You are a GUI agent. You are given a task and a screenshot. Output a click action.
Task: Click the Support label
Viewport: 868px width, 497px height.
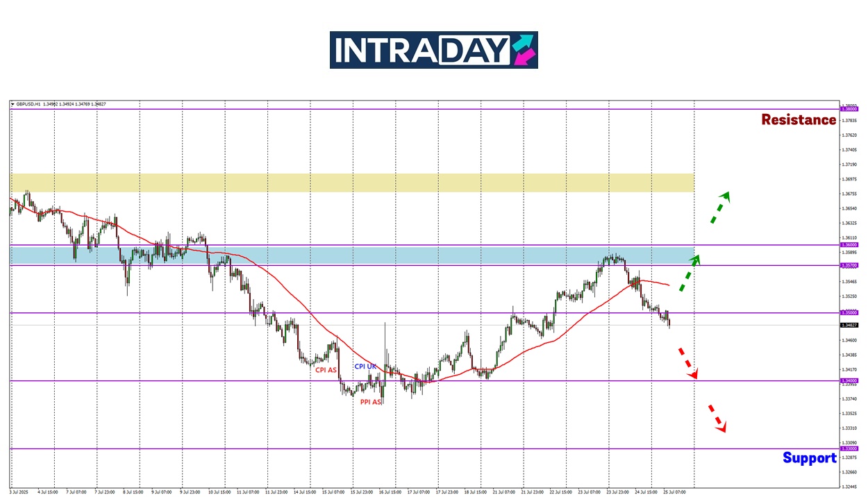[809, 458]
